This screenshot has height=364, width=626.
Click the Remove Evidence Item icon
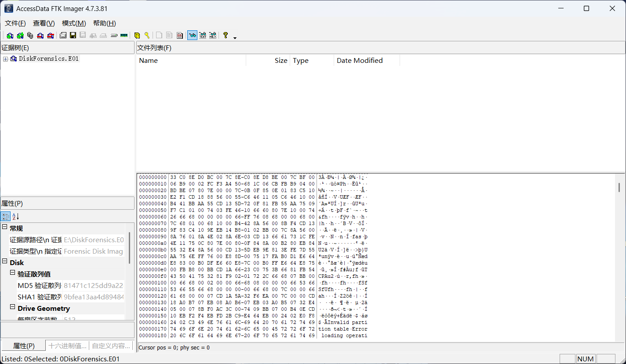tap(40, 36)
